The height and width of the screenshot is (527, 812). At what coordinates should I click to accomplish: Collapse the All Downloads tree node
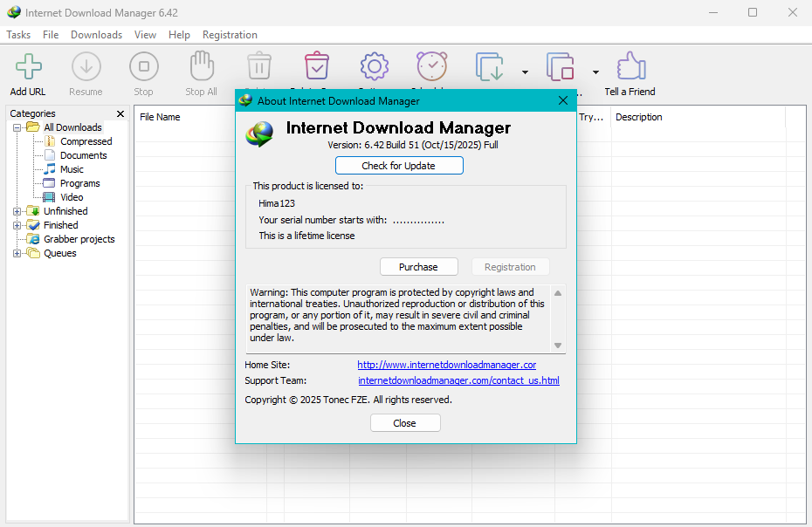pyautogui.click(x=17, y=127)
